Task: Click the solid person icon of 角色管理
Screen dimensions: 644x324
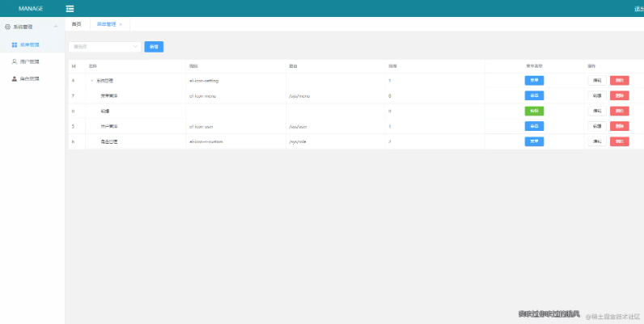Action: (x=15, y=78)
